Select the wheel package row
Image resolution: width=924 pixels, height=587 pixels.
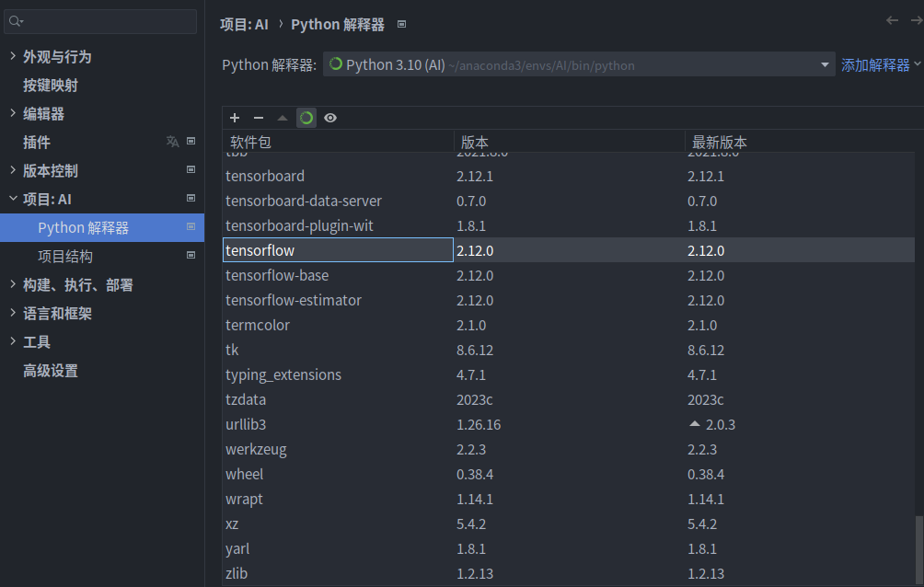point(569,474)
